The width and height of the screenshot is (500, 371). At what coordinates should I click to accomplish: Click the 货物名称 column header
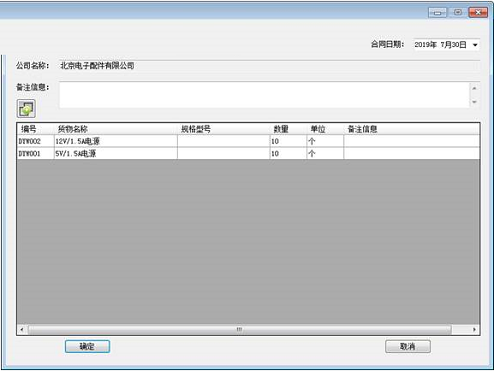(x=116, y=129)
